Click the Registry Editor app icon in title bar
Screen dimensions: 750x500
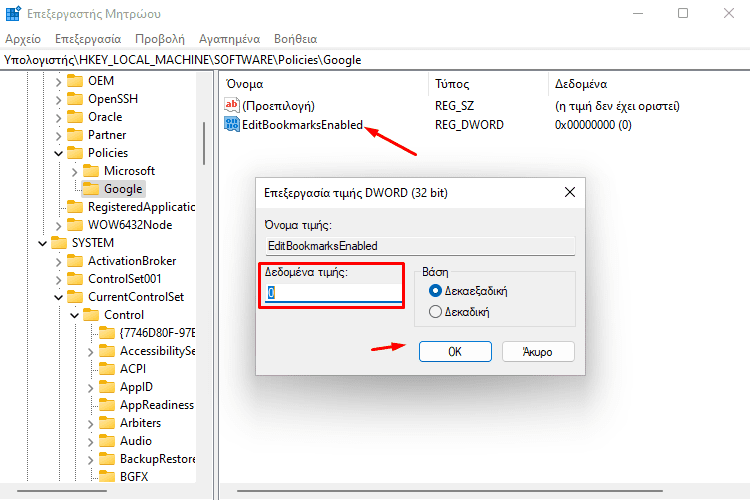(x=13, y=13)
